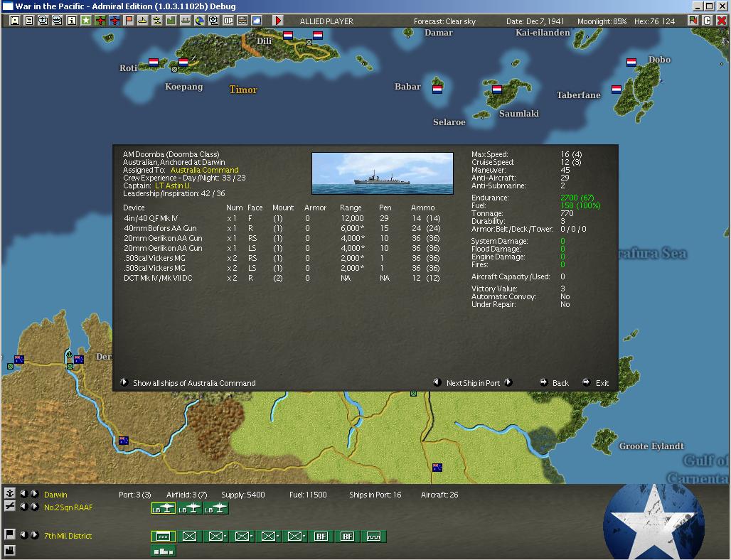Click the white star on green toolbar icon

(x=86, y=21)
